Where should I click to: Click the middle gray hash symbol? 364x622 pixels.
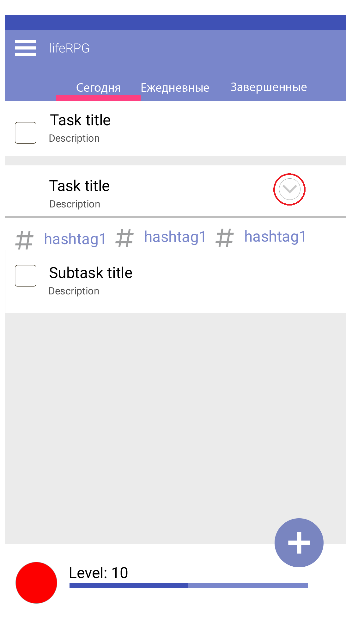click(124, 238)
